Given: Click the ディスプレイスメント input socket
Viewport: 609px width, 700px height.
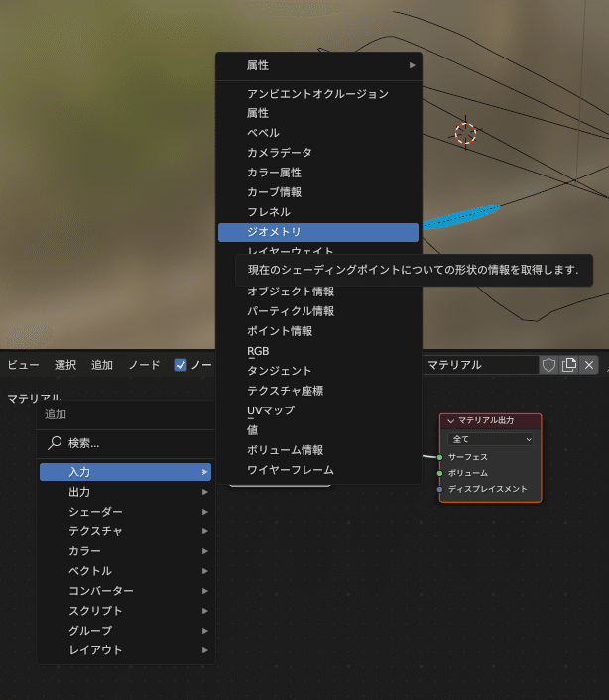Looking at the screenshot, I should click(439, 489).
